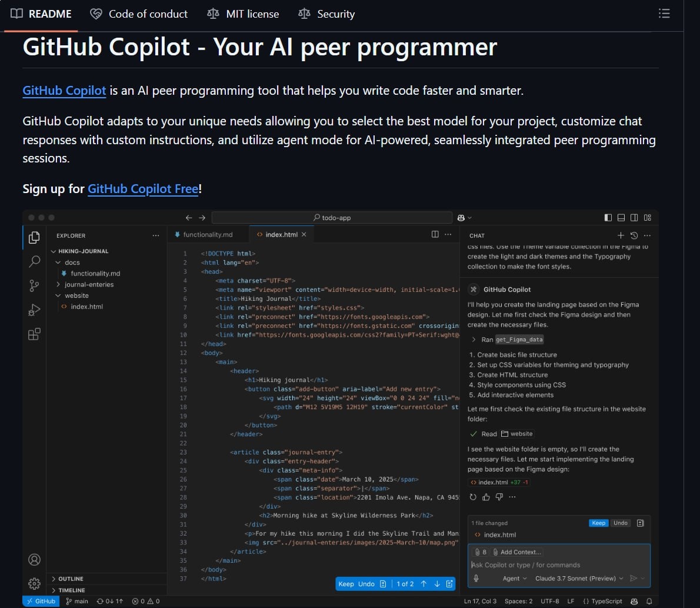Expand the OUTLINE section

(x=68, y=579)
